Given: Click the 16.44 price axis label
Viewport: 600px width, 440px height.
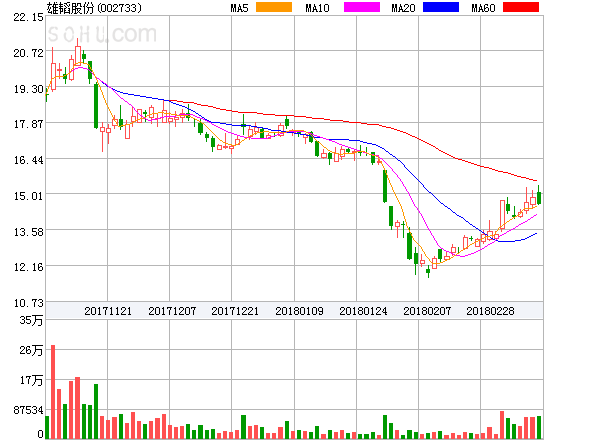Looking at the screenshot, I should pos(29,160).
